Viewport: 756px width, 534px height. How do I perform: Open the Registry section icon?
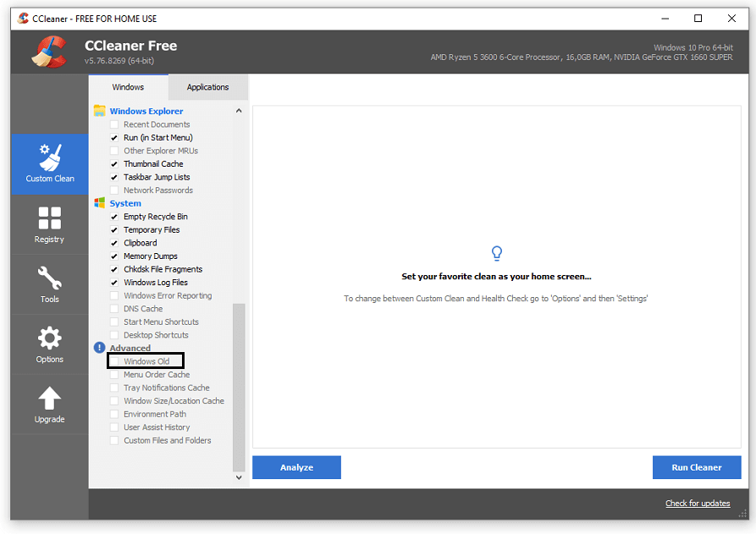coord(50,217)
